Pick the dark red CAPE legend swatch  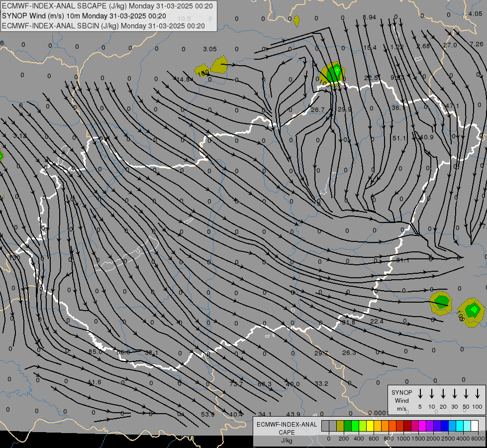pos(407,426)
